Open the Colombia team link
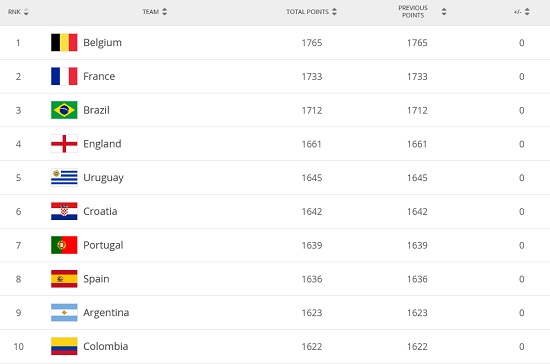The image size is (550, 364). pos(106,346)
